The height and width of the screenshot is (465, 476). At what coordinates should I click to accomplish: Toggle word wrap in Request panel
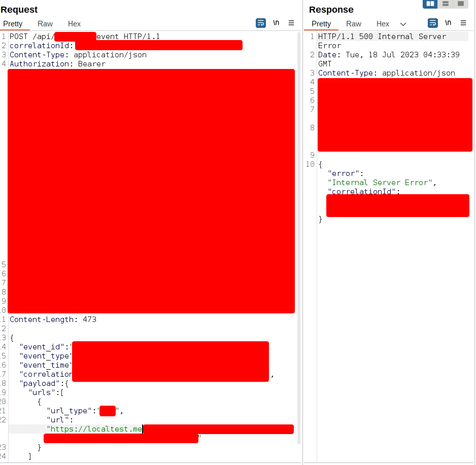[x=260, y=23]
